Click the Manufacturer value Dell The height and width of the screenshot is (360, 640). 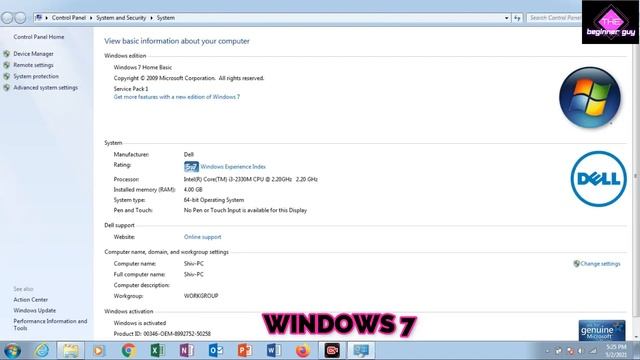coord(189,154)
